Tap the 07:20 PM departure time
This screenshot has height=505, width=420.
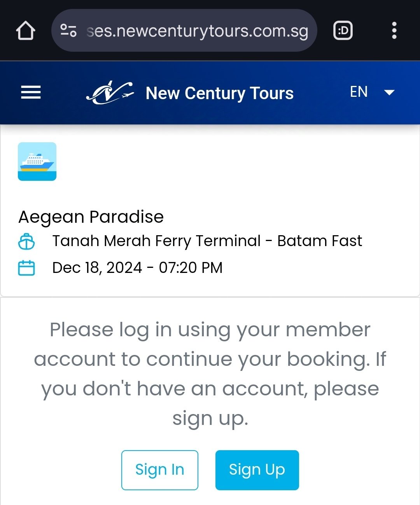[x=191, y=268]
